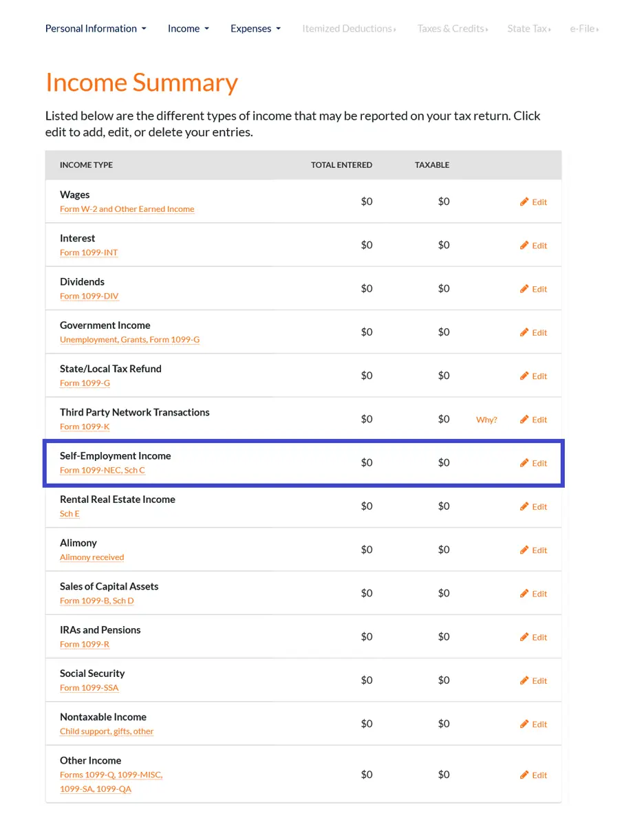The width and height of the screenshot is (644, 829).
Task: Follow the Form W-2 and Other Earned Income link
Action: [x=127, y=209]
